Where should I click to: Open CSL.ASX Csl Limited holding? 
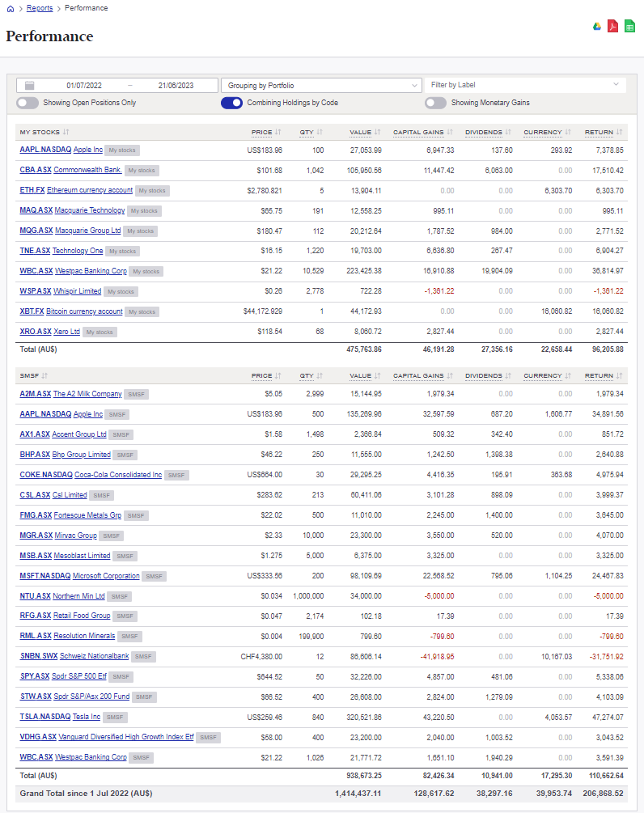pyautogui.click(x=53, y=495)
